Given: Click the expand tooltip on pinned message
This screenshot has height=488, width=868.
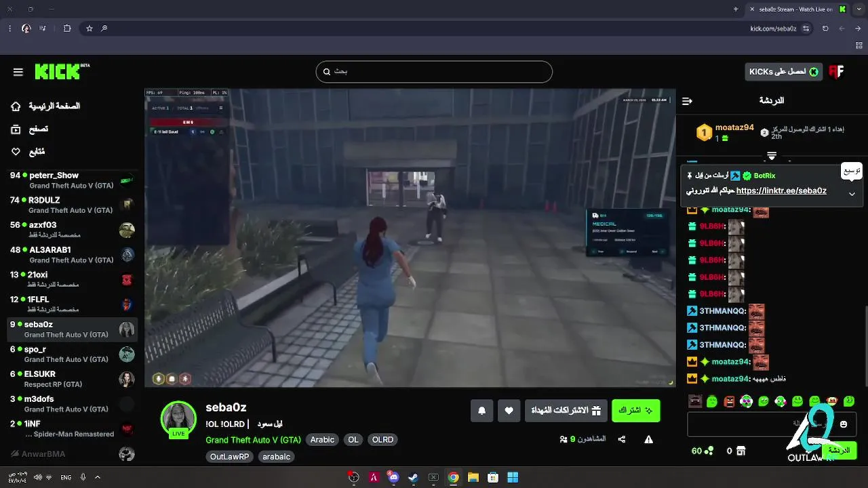Looking at the screenshot, I should pos(852,170).
